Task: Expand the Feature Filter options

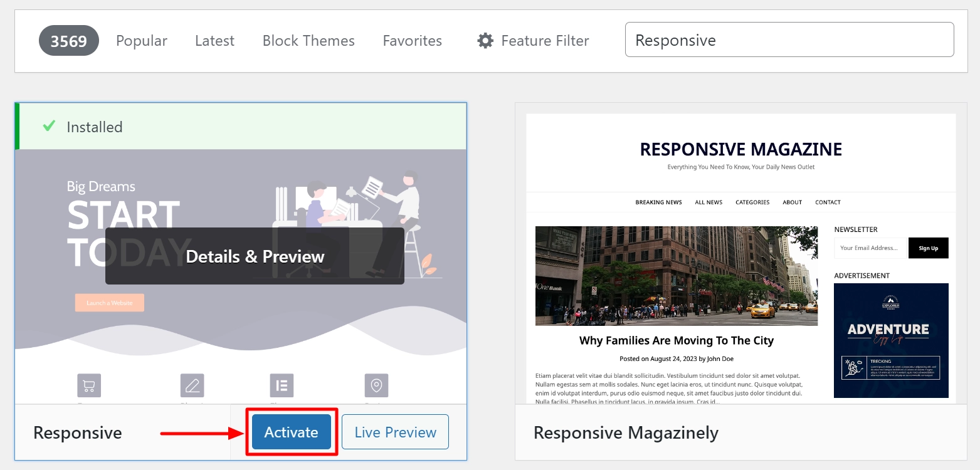Action: [x=544, y=41]
